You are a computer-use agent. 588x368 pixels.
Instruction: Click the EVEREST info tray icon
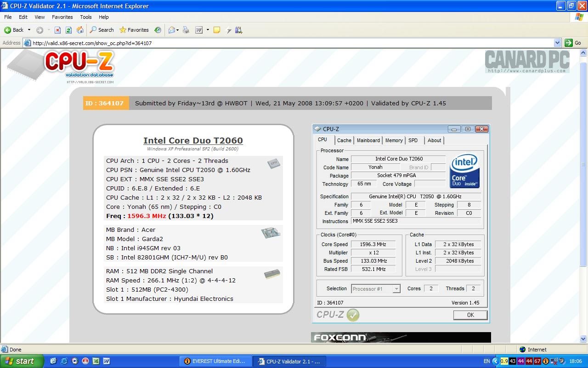pyautogui.click(x=546, y=361)
